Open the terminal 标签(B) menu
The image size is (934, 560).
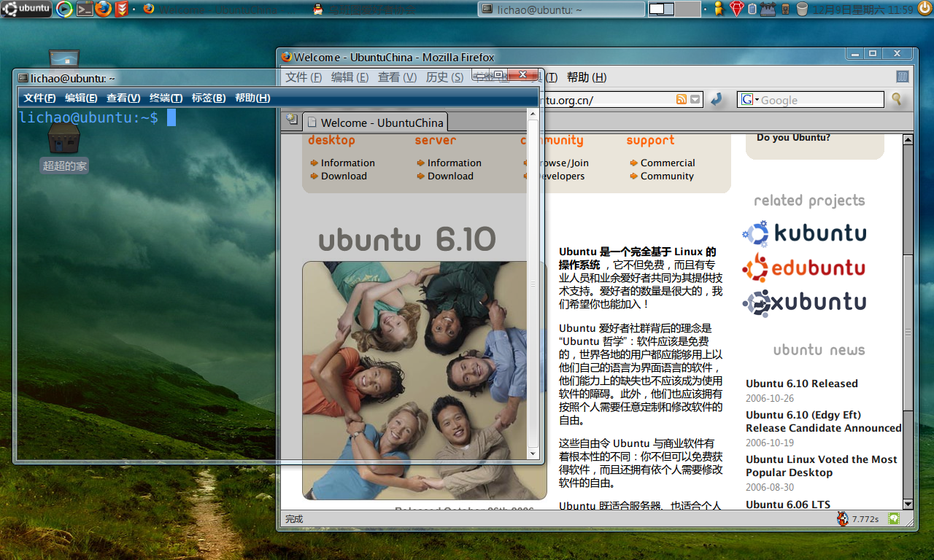209,98
